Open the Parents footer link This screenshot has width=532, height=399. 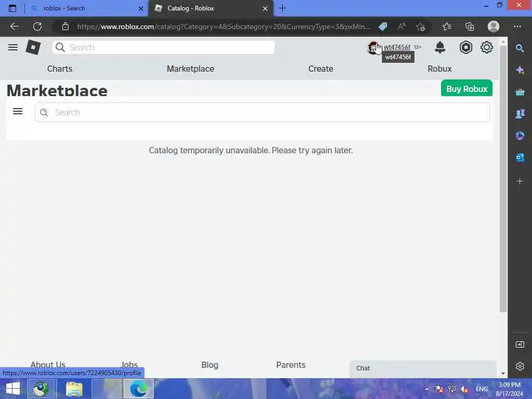click(x=291, y=365)
